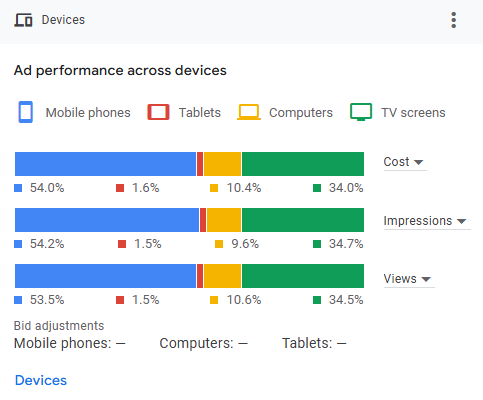
Task: Open the Cost metric dropdown
Action: click(x=405, y=162)
